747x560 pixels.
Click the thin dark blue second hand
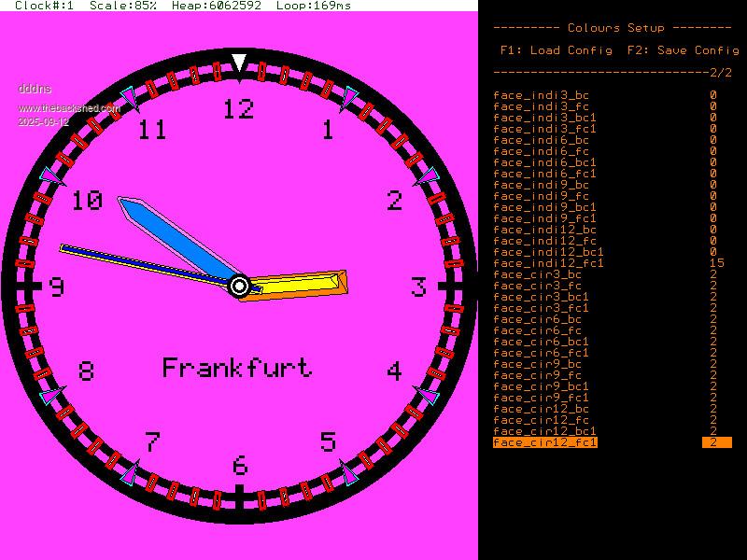(140, 262)
